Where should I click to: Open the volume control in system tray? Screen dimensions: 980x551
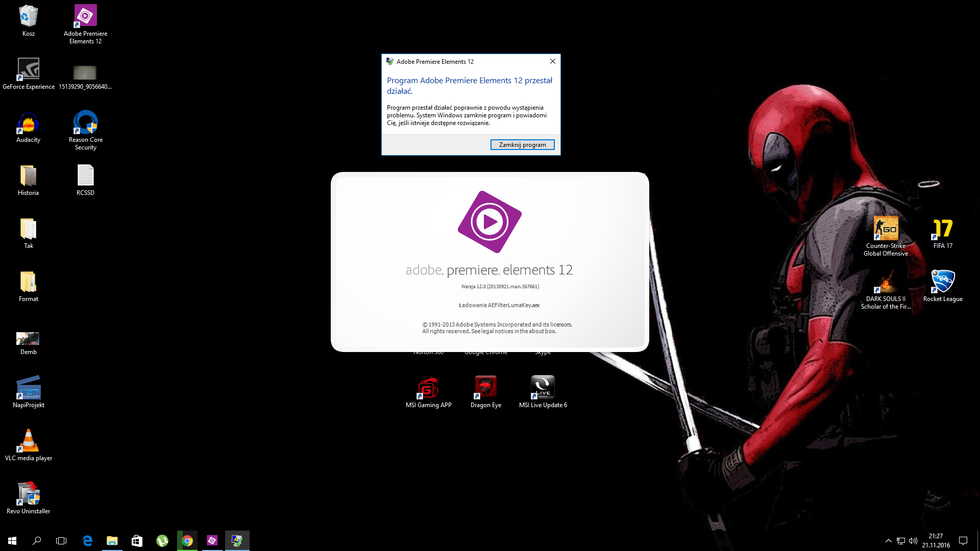[913, 541]
